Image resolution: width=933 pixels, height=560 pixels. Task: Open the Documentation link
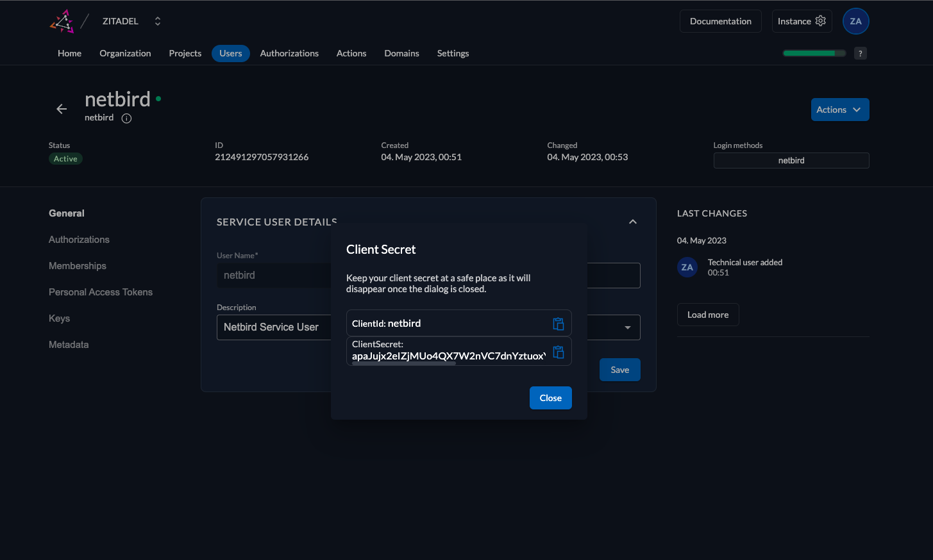click(720, 21)
